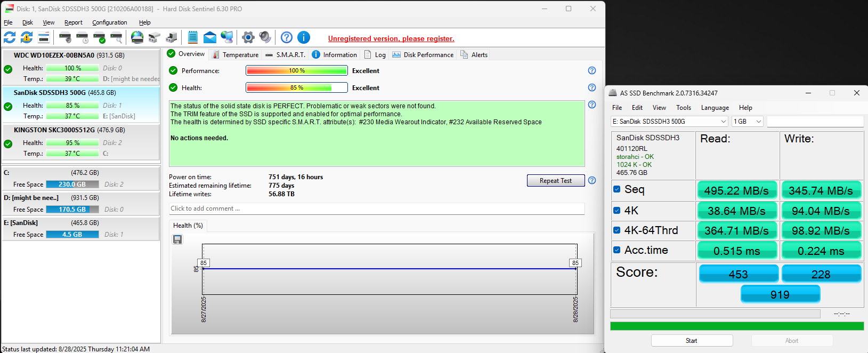Click the refresh-with-warning-triangle toolbar icon
Screen dimensions: 868x353
(27, 37)
